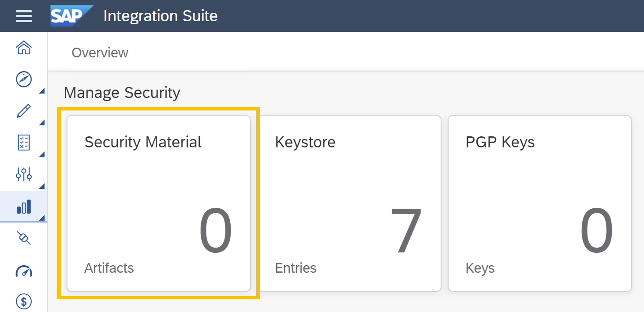
Task: Open the Home sidebar icon
Action: [x=24, y=47]
